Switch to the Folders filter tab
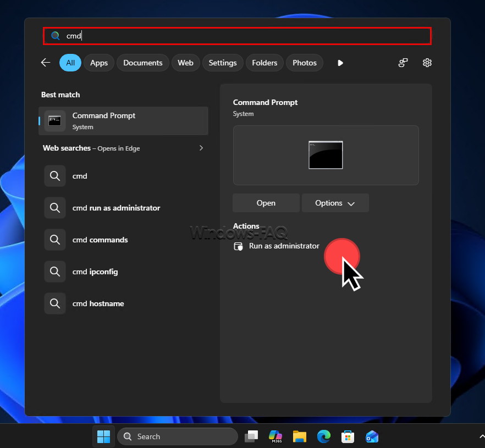The width and height of the screenshot is (485, 448). point(264,63)
